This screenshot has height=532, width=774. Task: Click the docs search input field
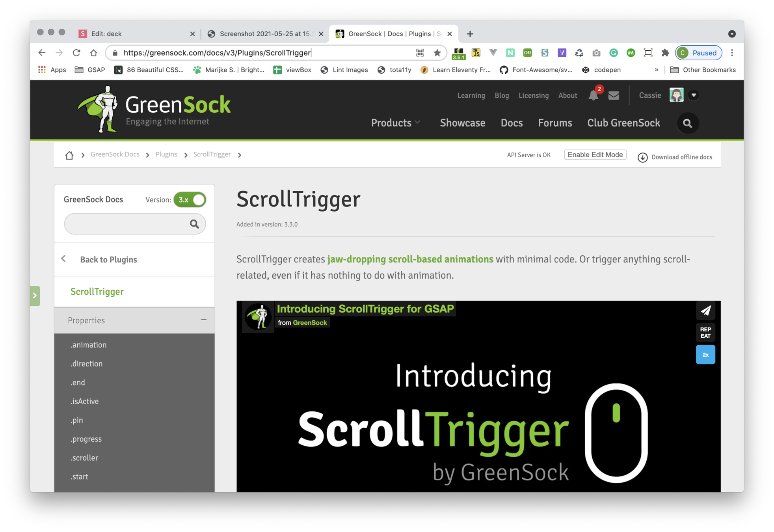click(x=126, y=224)
